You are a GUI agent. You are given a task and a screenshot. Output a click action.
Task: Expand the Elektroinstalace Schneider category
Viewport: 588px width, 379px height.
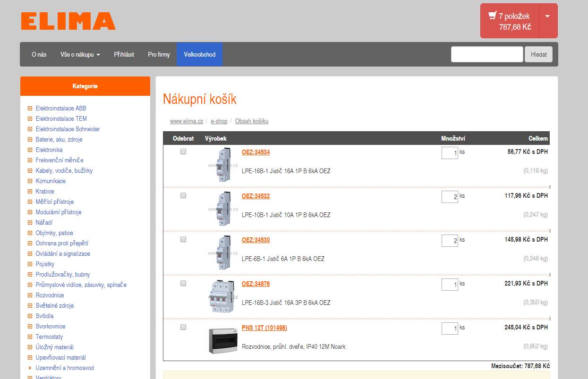coord(30,129)
